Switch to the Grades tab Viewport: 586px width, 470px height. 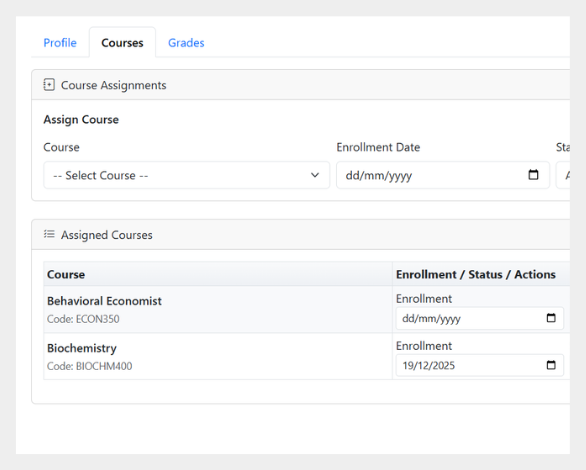tap(186, 43)
